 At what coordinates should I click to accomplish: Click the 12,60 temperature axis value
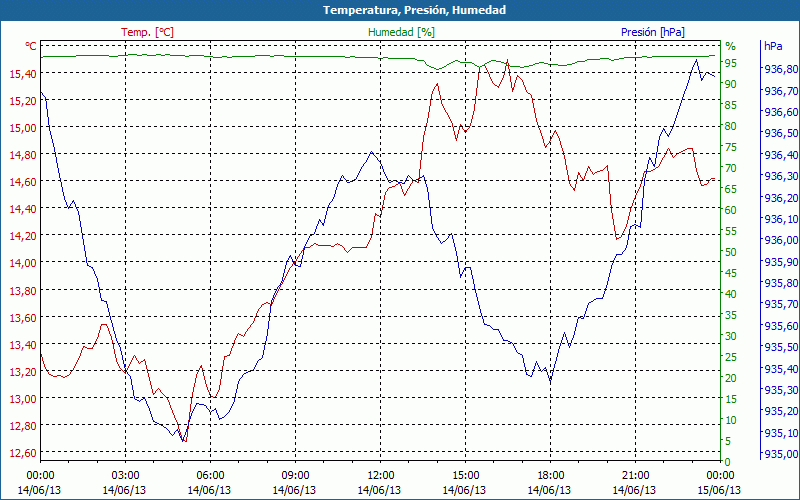(x=23, y=453)
